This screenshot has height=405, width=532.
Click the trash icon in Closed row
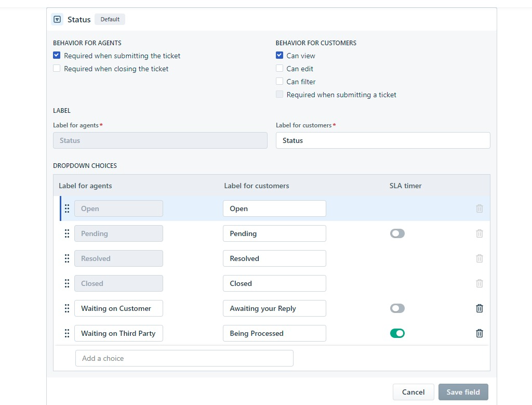pos(480,283)
